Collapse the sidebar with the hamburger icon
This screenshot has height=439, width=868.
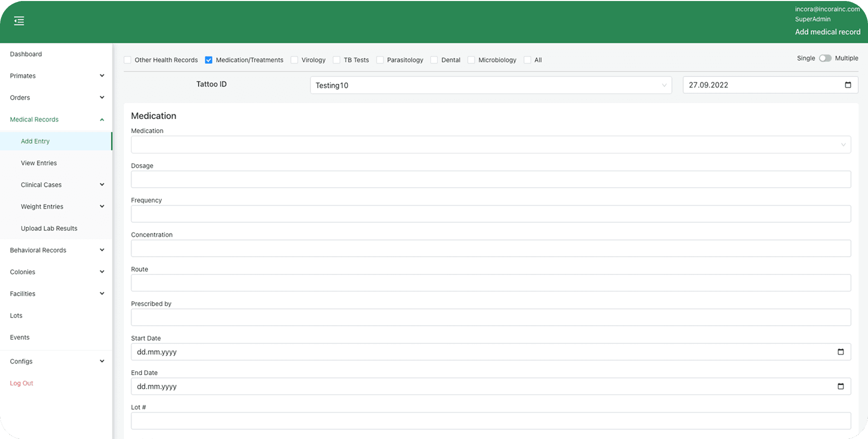(19, 21)
